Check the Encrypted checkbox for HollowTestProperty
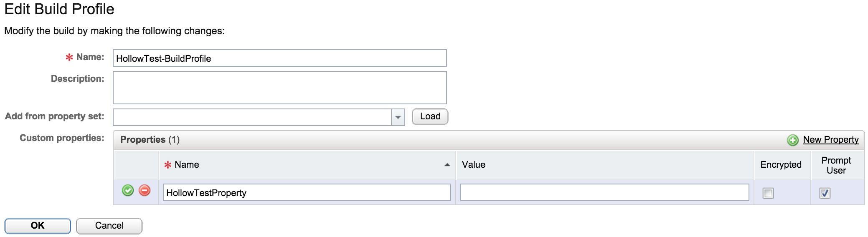 click(x=768, y=193)
